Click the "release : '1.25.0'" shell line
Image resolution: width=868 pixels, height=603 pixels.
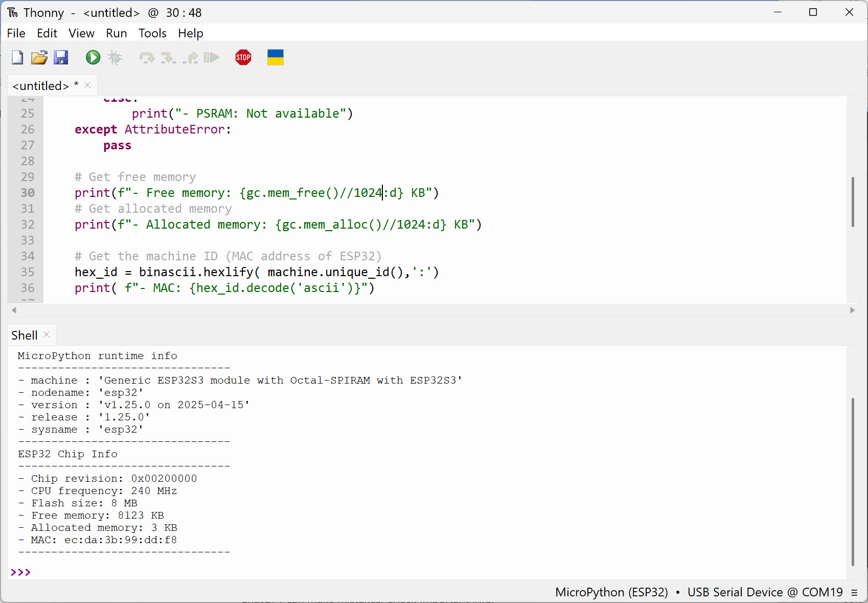[x=84, y=417]
